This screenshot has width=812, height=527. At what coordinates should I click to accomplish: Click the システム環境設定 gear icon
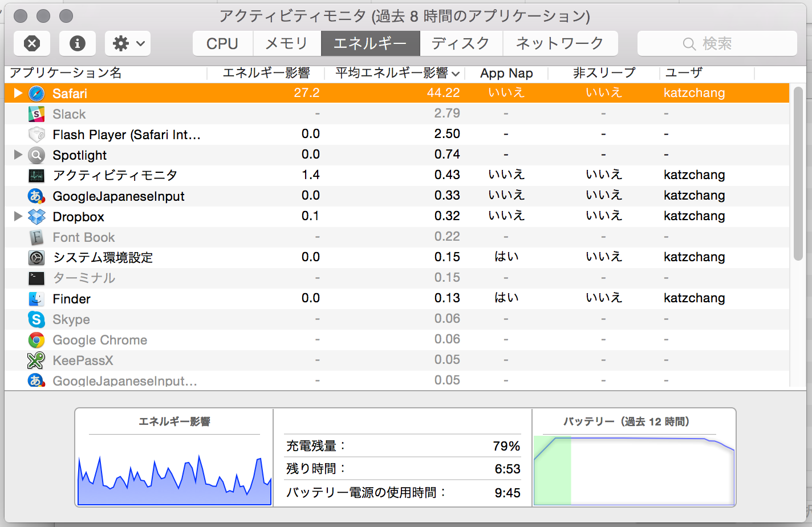point(36,258)
